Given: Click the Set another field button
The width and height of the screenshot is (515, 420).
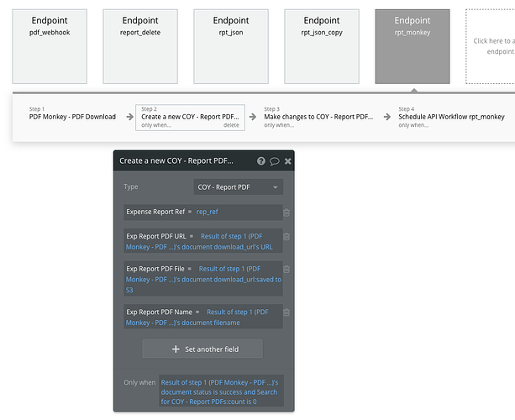Looking at the screenshot, I should pyautogui.click(x=202, y=349).
